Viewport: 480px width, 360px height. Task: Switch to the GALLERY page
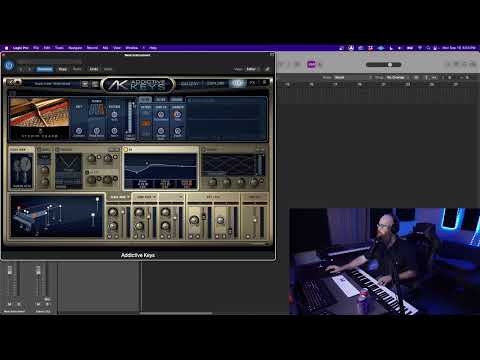[189, 83]
